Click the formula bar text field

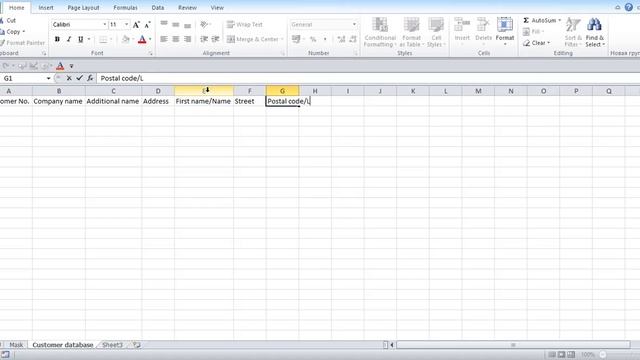pyautogui.click(x=367, y=78)
